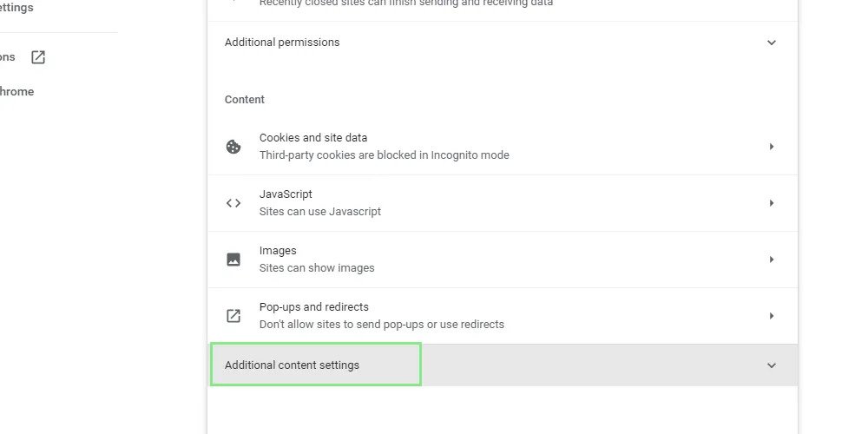This screenshot has height=434, width=868.
Task: Click the row about recently closed sites
Action: (x=405, y=3)
